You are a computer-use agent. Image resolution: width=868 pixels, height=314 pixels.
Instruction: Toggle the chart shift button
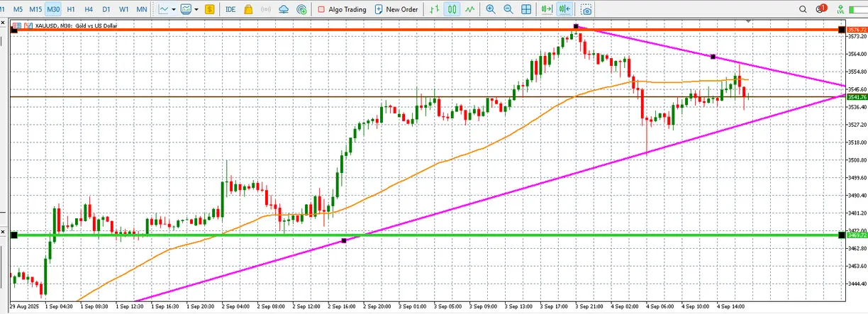pyautogui.click(x=564, y=9)
